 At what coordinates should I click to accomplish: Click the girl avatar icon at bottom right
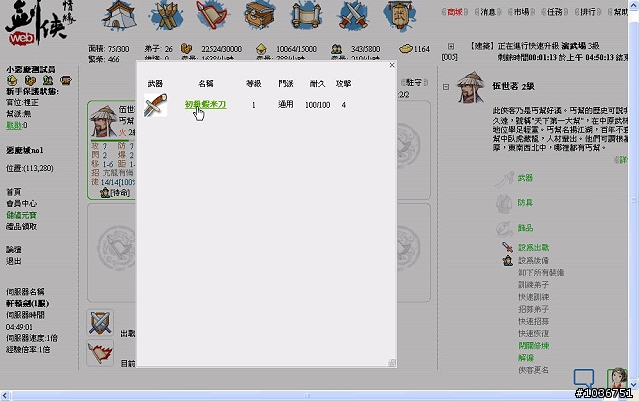617,378
